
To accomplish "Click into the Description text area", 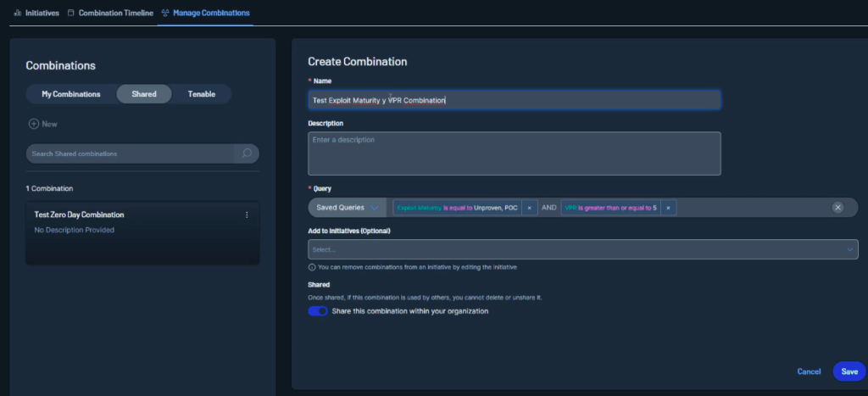I will (514, 153).
